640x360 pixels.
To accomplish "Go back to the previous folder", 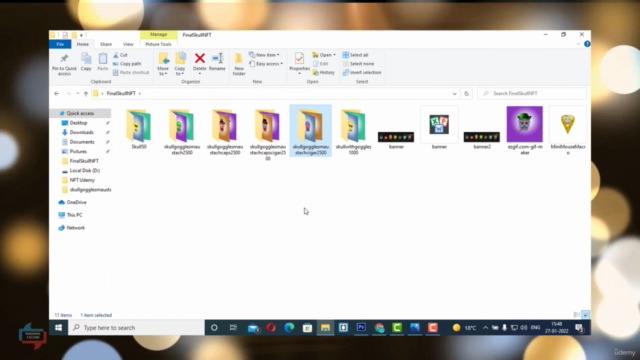I will click(57, 93).
